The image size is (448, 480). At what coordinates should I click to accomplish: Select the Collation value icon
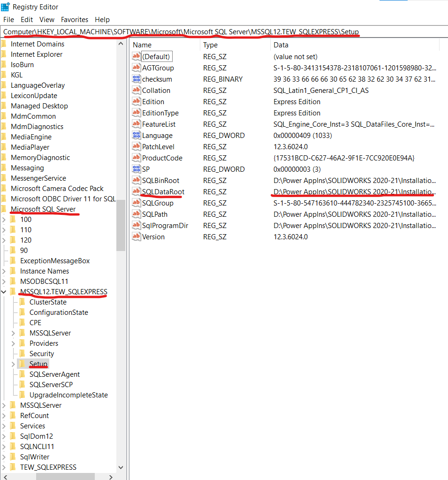(x=136, y=90)
